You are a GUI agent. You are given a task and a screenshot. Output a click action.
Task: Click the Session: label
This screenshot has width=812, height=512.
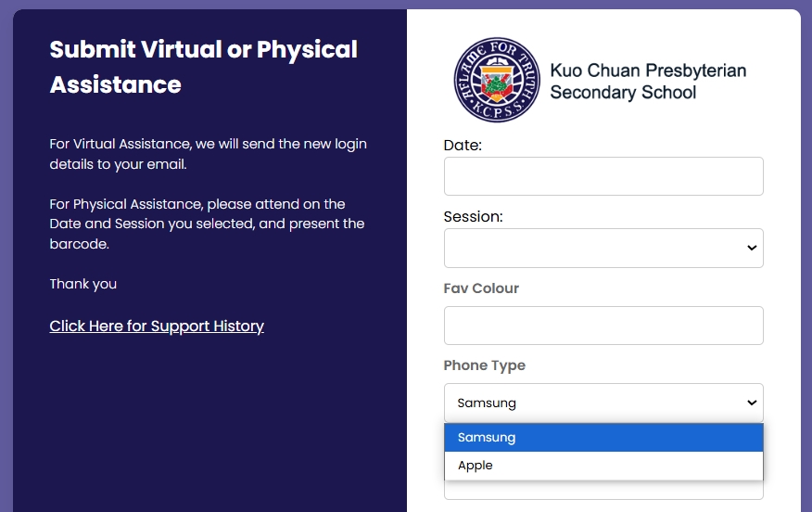coord(473,217)
